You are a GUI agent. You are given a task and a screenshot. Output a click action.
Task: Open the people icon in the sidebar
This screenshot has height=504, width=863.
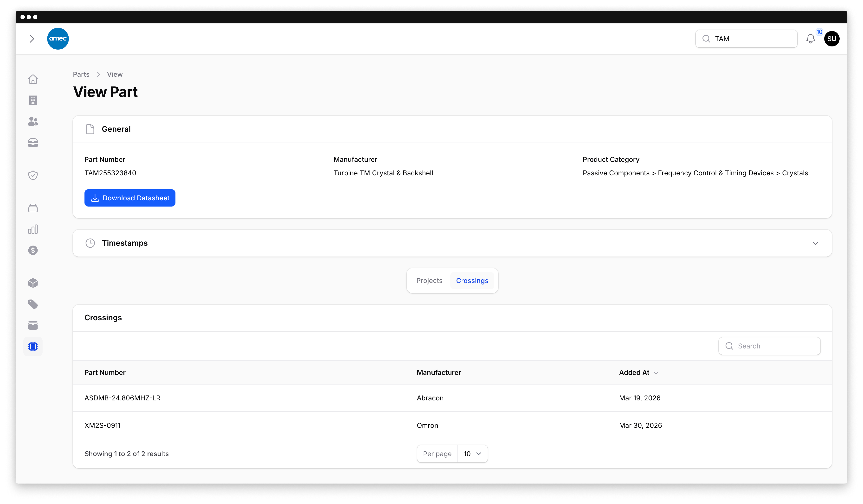[33, 122]
